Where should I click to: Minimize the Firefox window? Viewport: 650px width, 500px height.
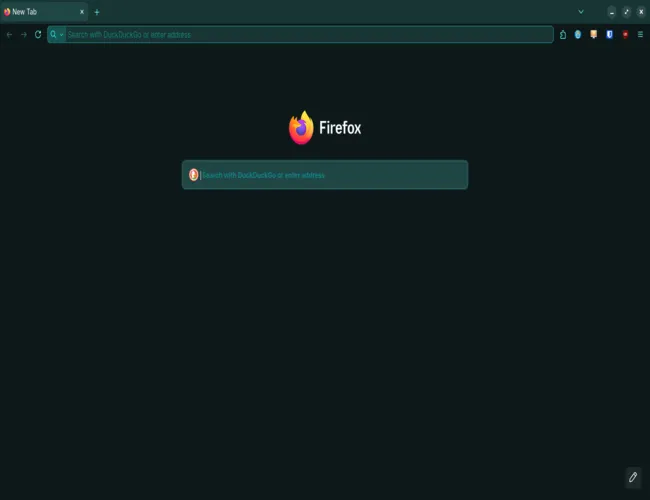point(612,12)
